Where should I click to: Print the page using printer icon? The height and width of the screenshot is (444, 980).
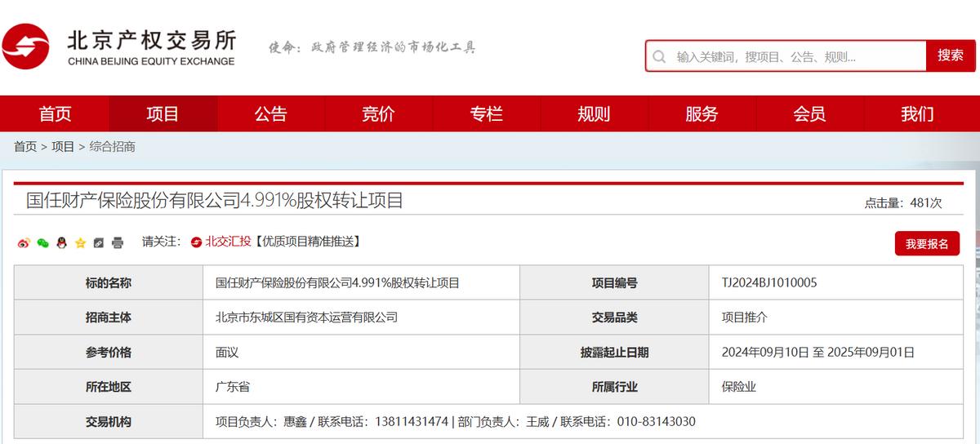[118, 242]
